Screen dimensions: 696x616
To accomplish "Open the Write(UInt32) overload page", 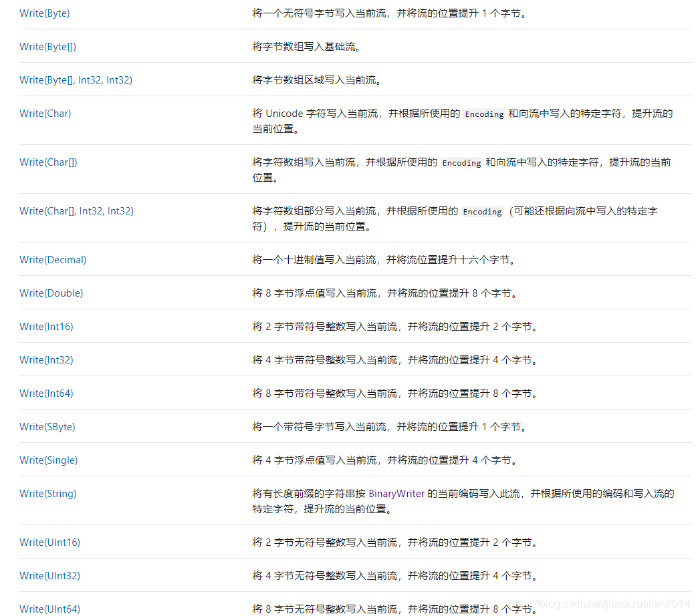I will pos(49,575).
